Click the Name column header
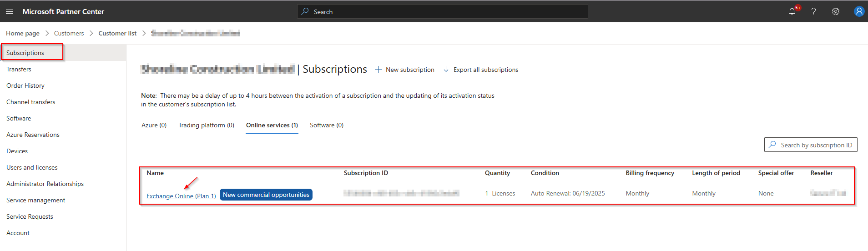 point(155,173)
